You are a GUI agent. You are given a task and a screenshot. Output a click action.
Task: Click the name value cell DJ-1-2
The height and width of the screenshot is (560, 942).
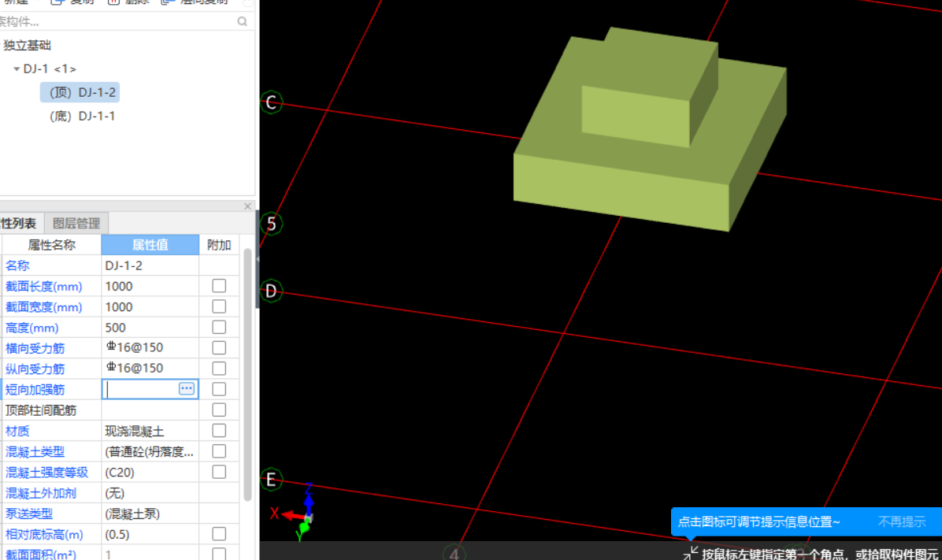pos(150,265)
